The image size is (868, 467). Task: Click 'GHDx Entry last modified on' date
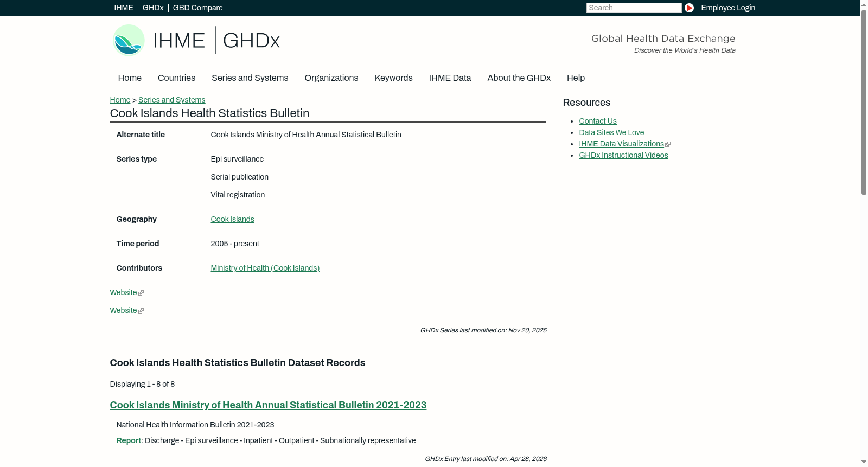[x=486, y=459]
